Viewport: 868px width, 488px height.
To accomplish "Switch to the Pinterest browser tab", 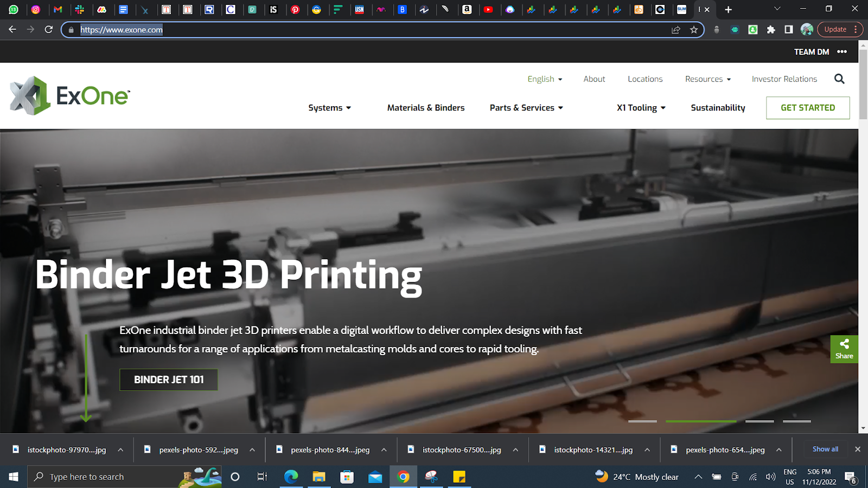I will [x=295, y=9].
